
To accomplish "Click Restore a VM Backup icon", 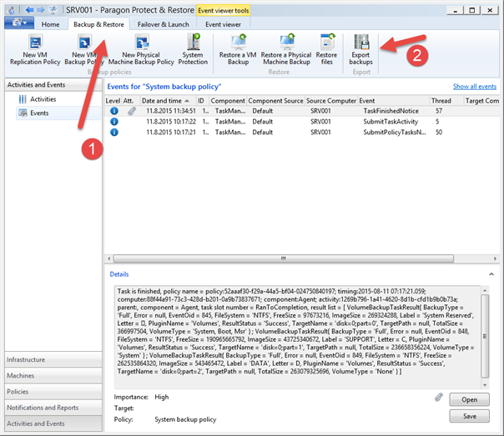I will pyautogui.click(x=238, y=42).
